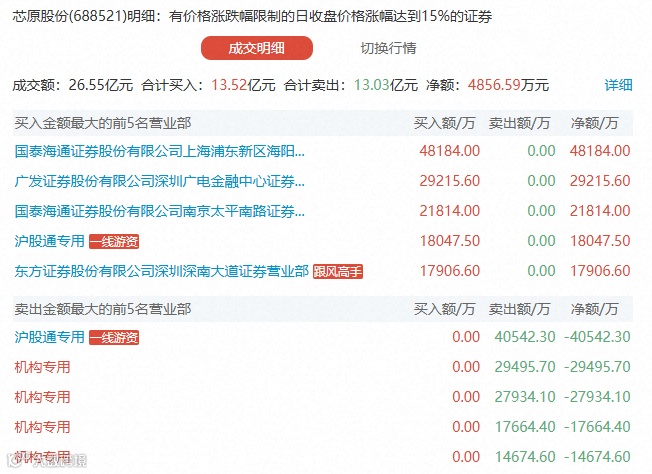This screenshot has height=474, width=652.
Task: Click buy amount 21814.00
Action: (449, 211)
